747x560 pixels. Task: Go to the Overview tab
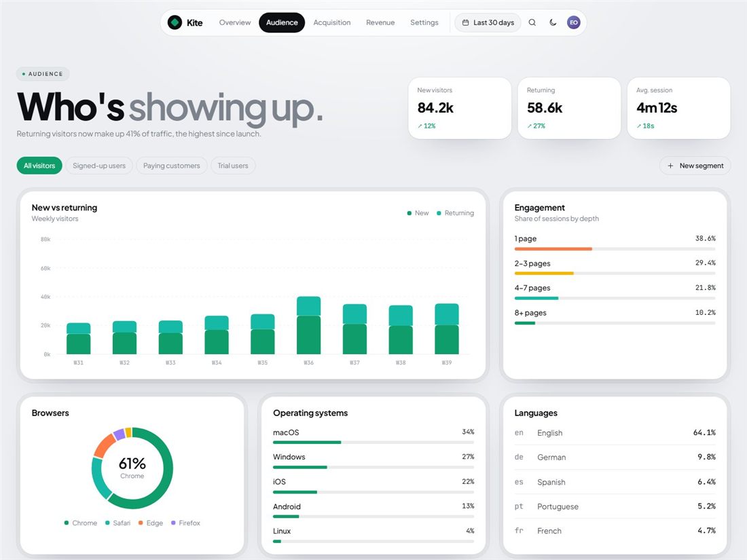tap(235, 22)
